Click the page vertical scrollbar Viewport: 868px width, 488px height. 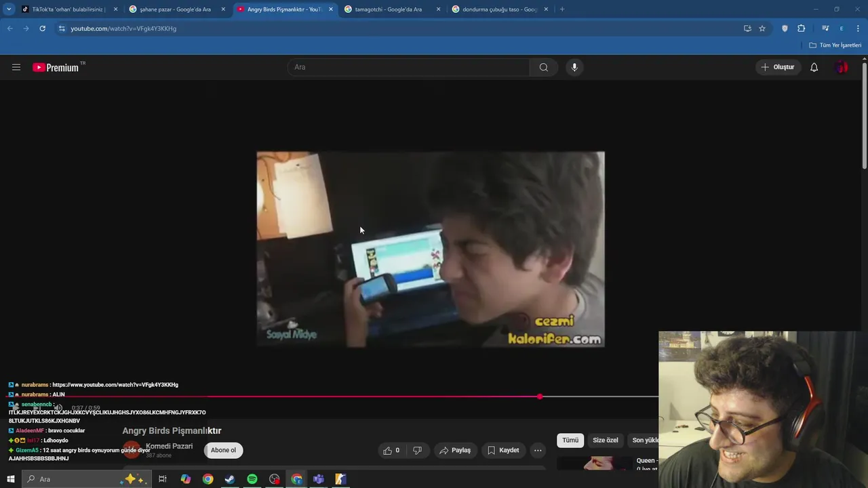864,115
